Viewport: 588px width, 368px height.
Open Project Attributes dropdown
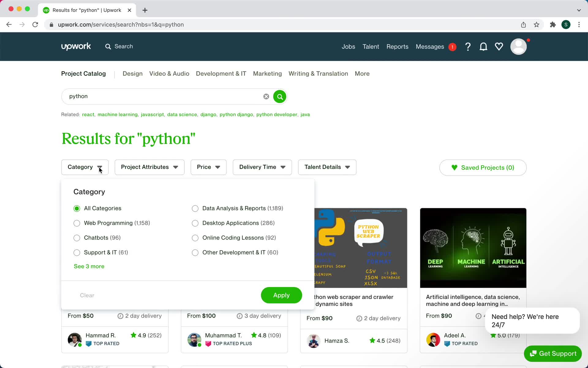click(x=149, y=167)
